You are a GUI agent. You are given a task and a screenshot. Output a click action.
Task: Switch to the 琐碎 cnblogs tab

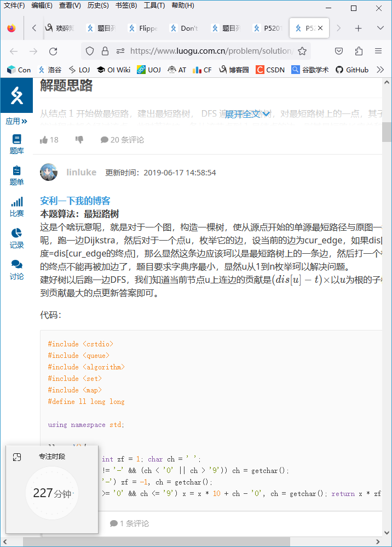(x=60, y=29)
